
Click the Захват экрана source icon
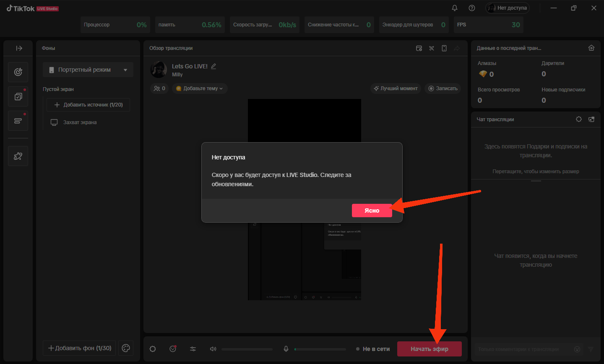click(54, 122)
